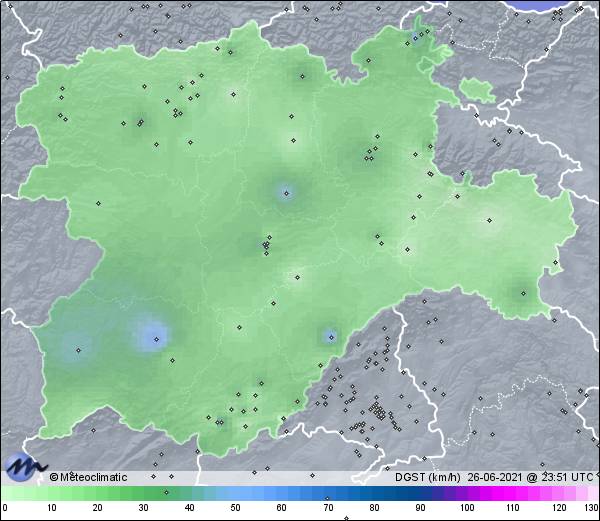Click station marker below scale near 70

[327, 498]
